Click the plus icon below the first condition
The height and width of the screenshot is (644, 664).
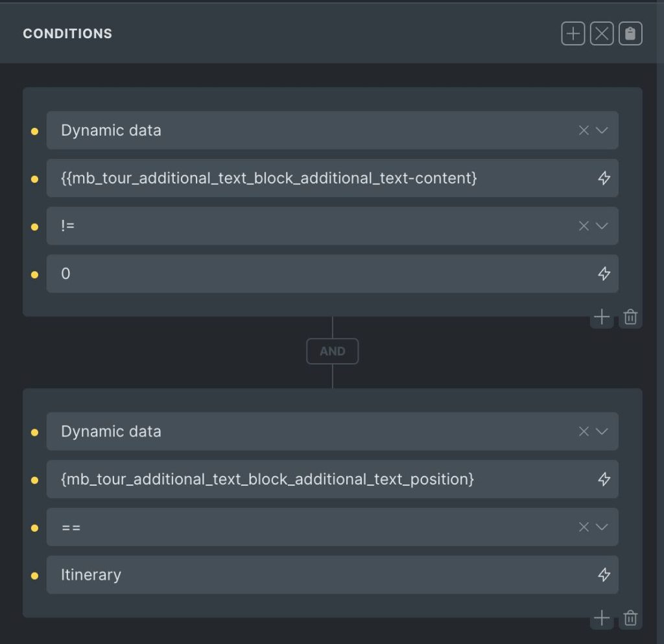[x=602, y=317]
